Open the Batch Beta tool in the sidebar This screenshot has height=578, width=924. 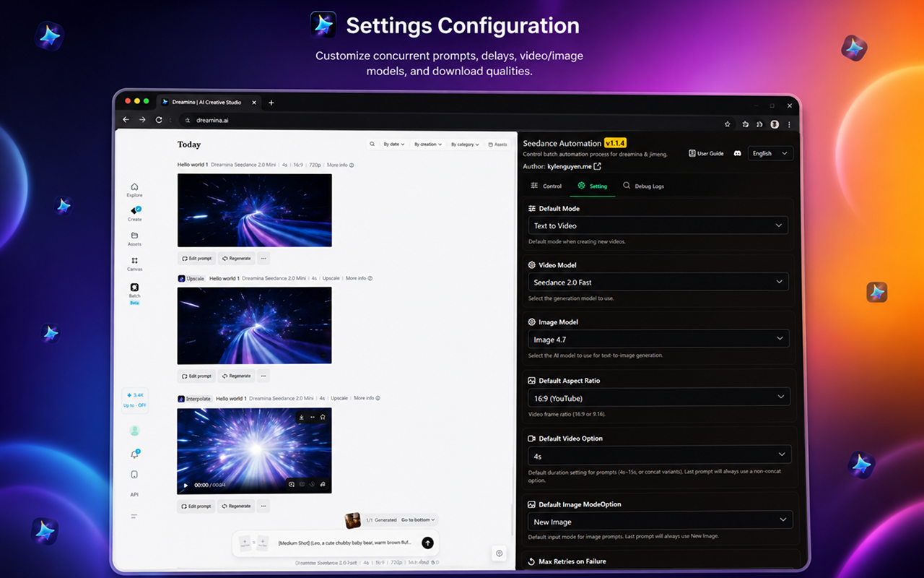point(134,293)
